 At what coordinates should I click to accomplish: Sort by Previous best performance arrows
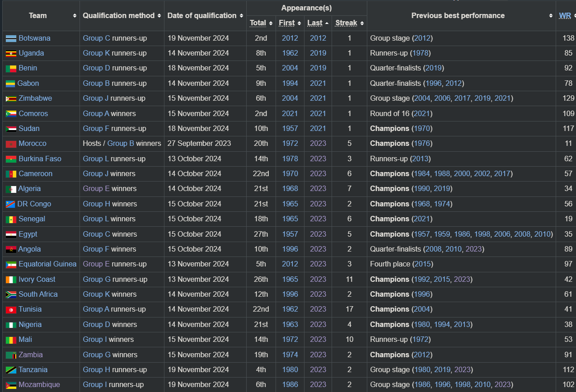(551, 16)
